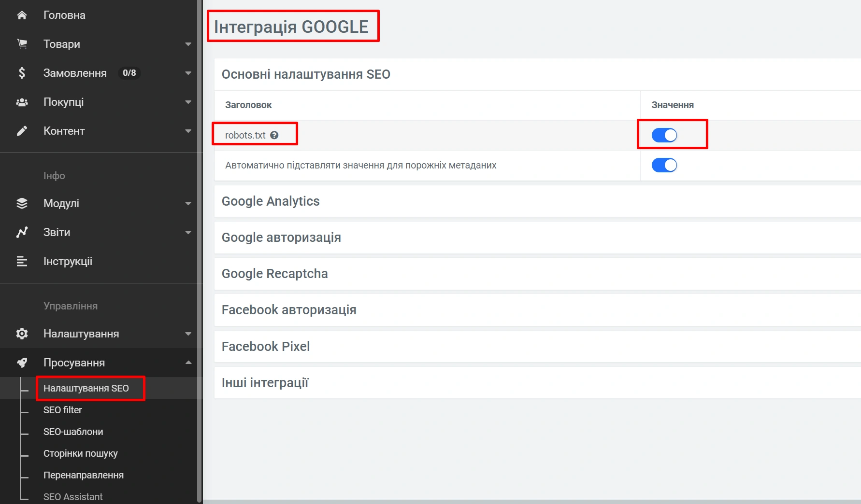Image resolution: width=861 pixels, height=504 pixels.
Task: Click the home icon beside Головна
Action: (22, 15)
